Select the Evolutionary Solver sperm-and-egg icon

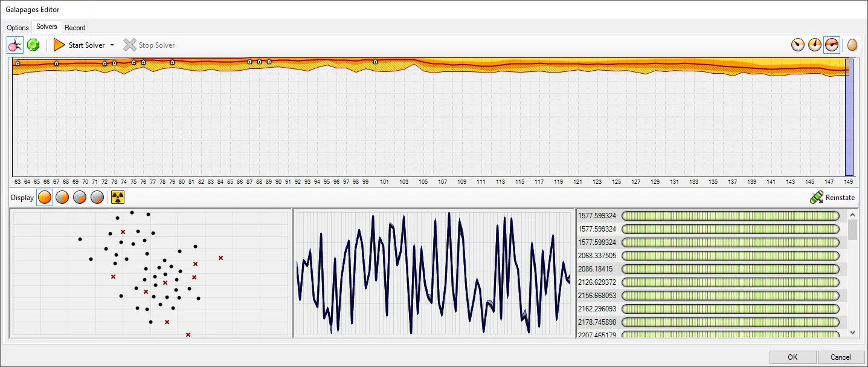tap(15, 45)
